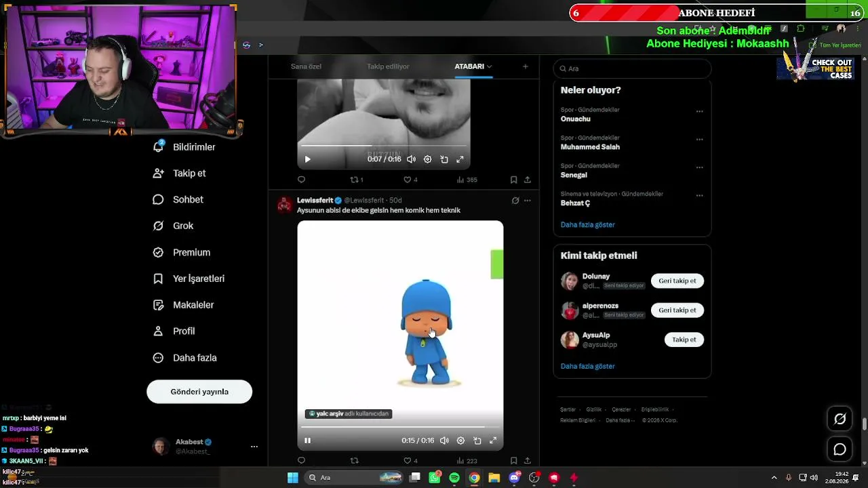Open WhatsApp from the taskbar
This screenshot has width=868, height=488.
[x=435, y=478]
